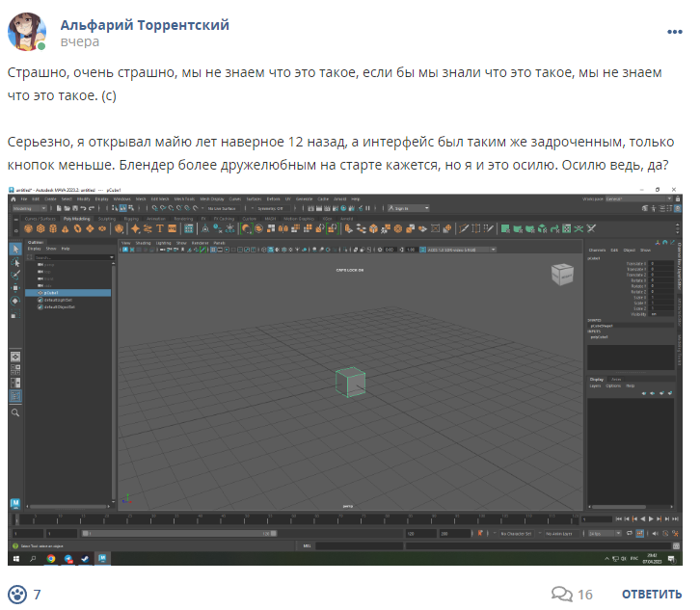The height and width of the screenshot is (610, 700).
Task: Open the viewport Shading menu
Action: (x=143, y=243)
